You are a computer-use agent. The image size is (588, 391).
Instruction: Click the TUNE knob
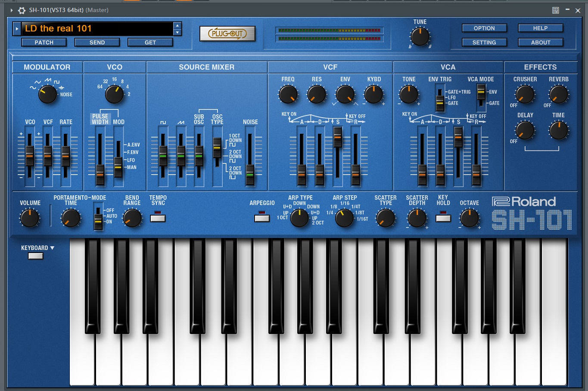click(x=420, y=37)
